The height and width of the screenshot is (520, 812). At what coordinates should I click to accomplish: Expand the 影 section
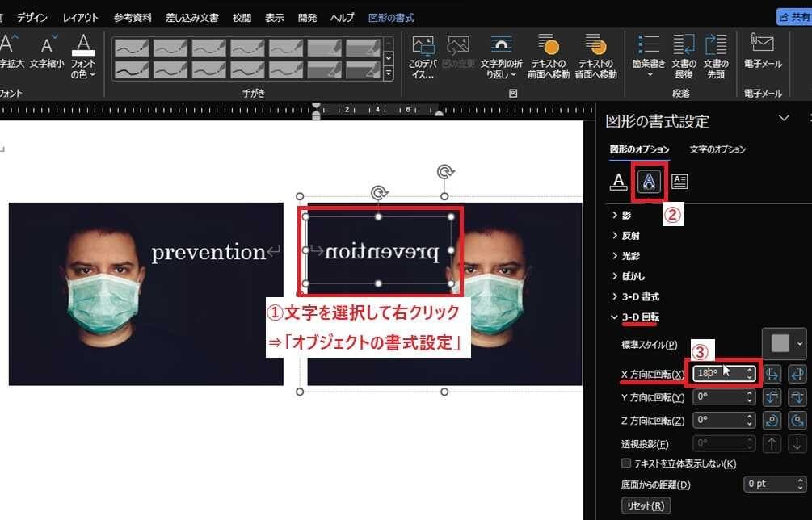coord(626,215)
